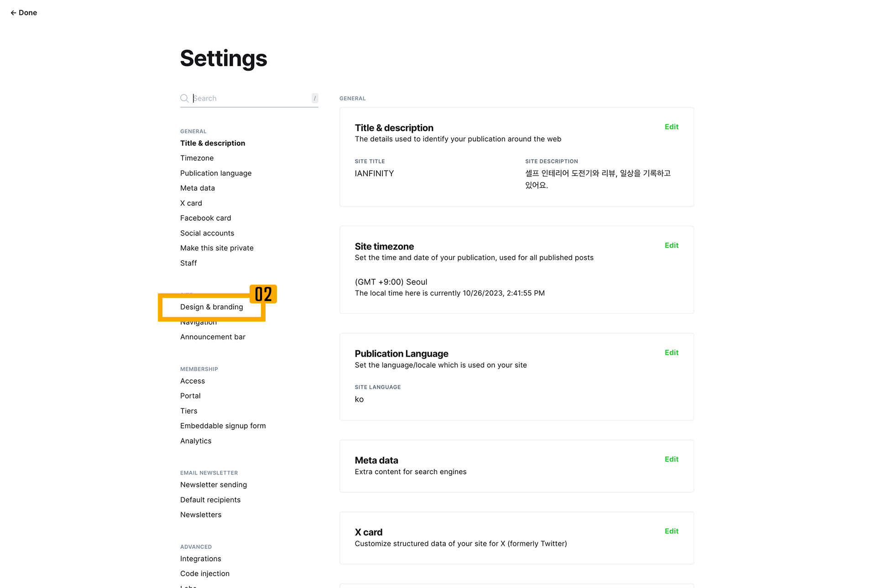Click the back arrow next to Done
This screenshot has width=876, height=588.
pyautogui.click(x=13, y=13)
